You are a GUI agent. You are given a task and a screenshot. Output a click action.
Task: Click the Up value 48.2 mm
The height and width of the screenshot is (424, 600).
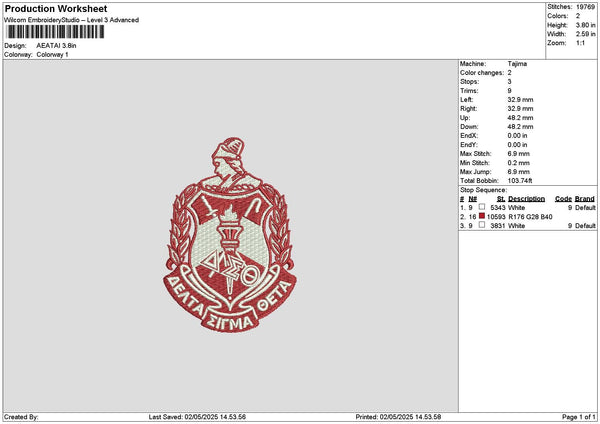520,118
